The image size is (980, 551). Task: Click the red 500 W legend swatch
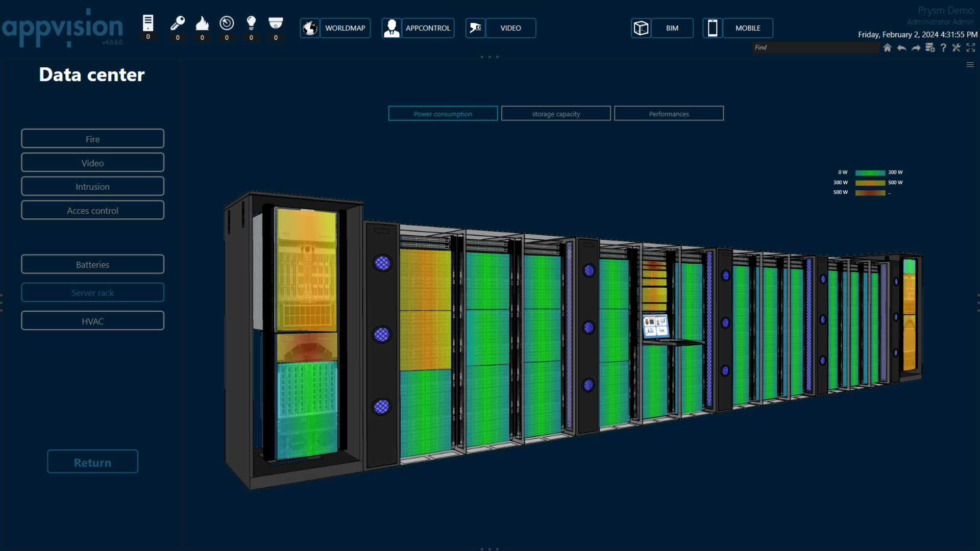870,193
